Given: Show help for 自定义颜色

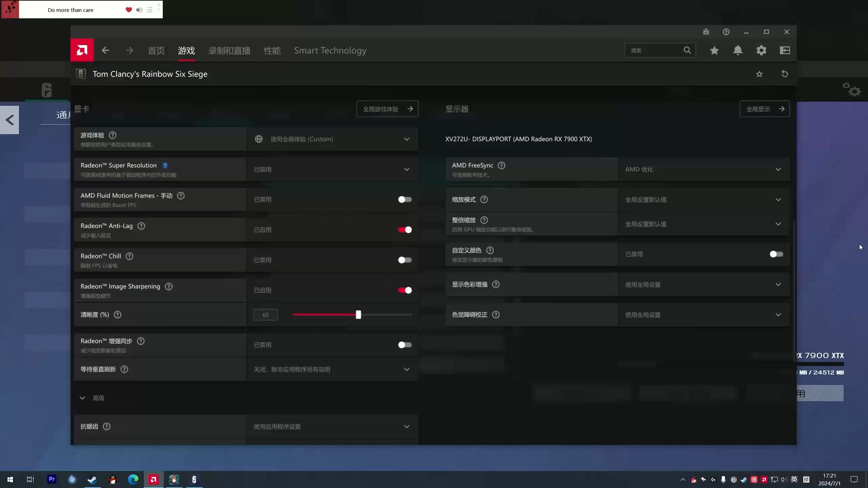Looking at the screenshot, I should point(490,250).
